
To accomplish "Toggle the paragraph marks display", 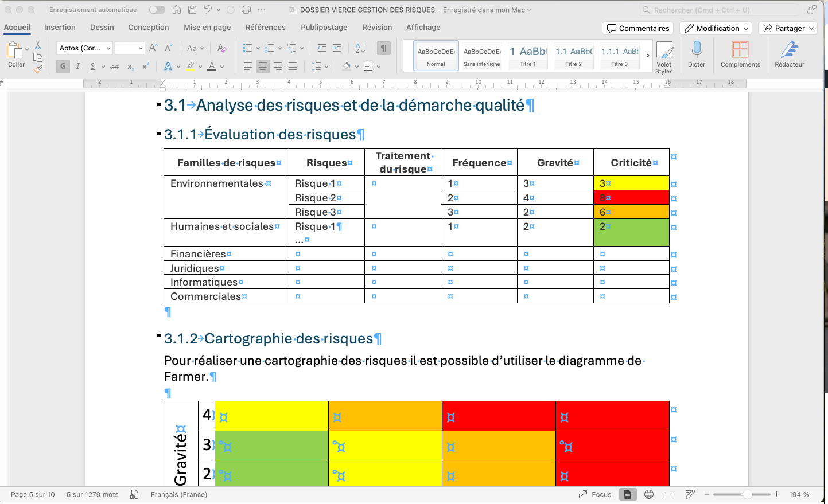I will pyautogui.click(x=383, y=48).
